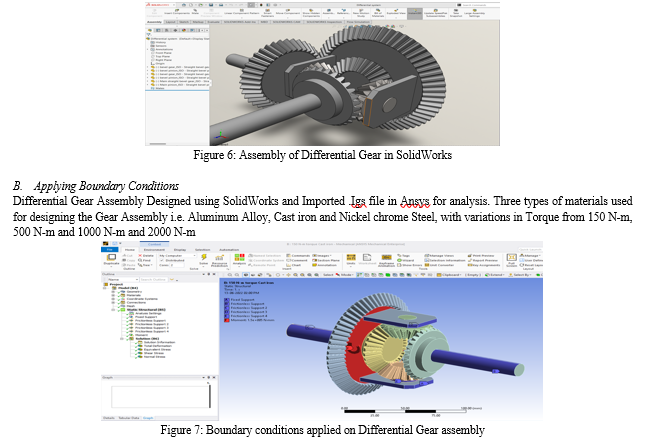Click Take Snapshot in SolidWorks toolbar
This screenshot has width=646, height=444.
pyautogui.click(x=455, y=12)
